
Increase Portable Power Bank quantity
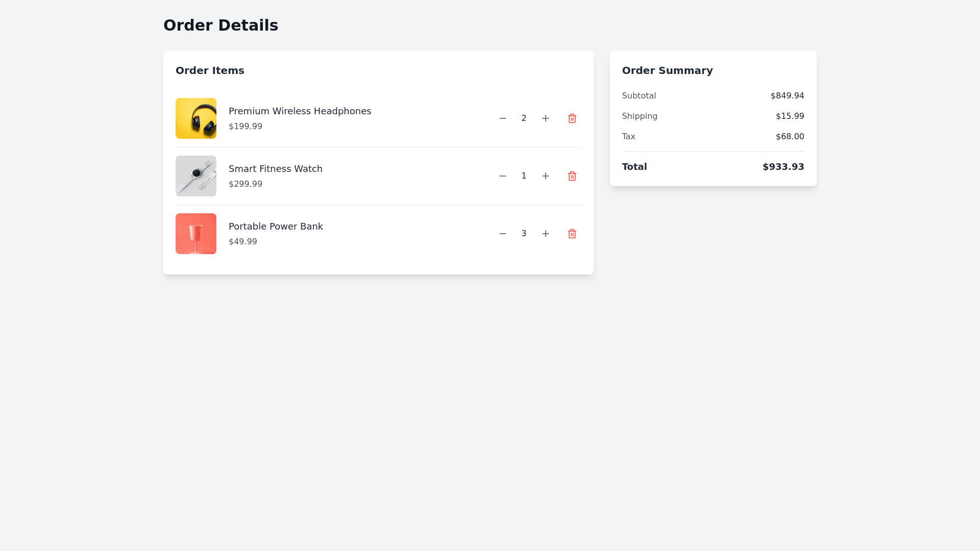point(546,234)
